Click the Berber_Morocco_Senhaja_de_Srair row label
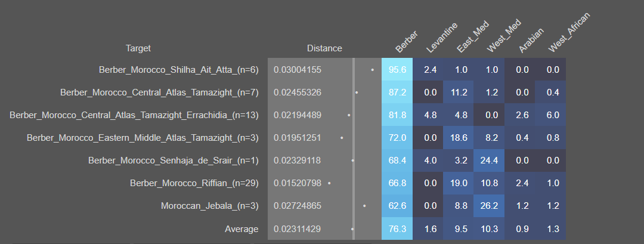The height and width of the screenshot is (244, 644). coord(173,160)
